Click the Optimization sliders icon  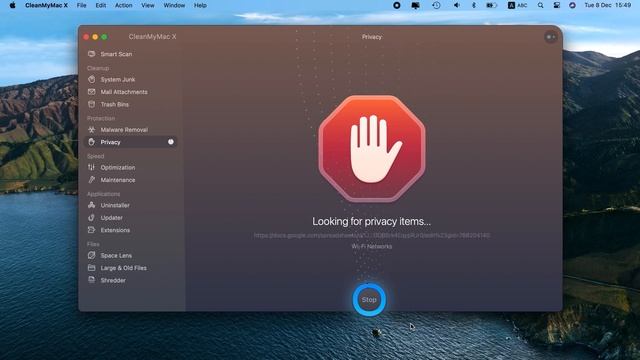91,167
